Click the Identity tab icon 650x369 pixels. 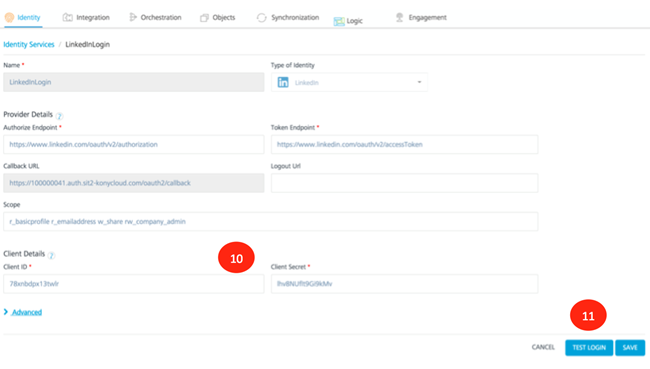click(x=9, y=17)
